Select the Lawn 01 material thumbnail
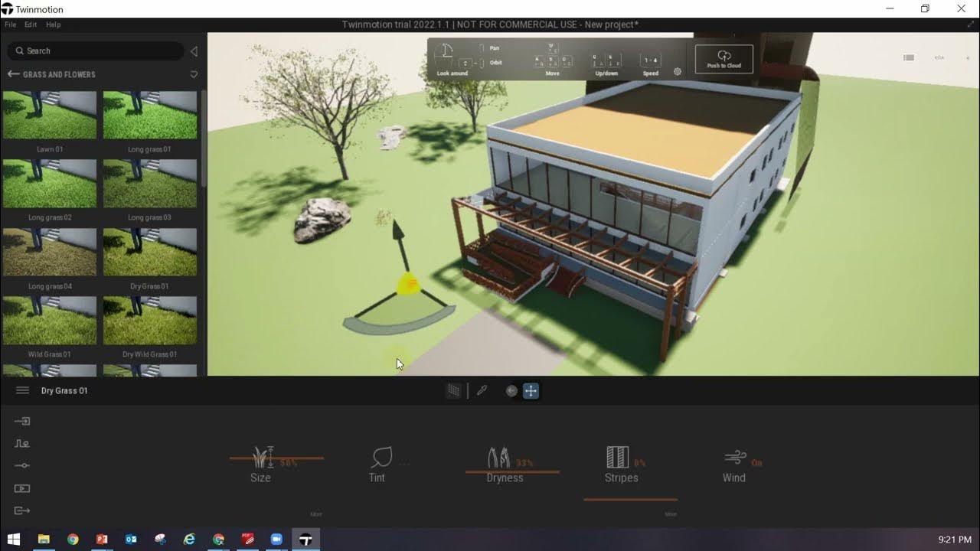980x551 pixels. click(50, 115)
